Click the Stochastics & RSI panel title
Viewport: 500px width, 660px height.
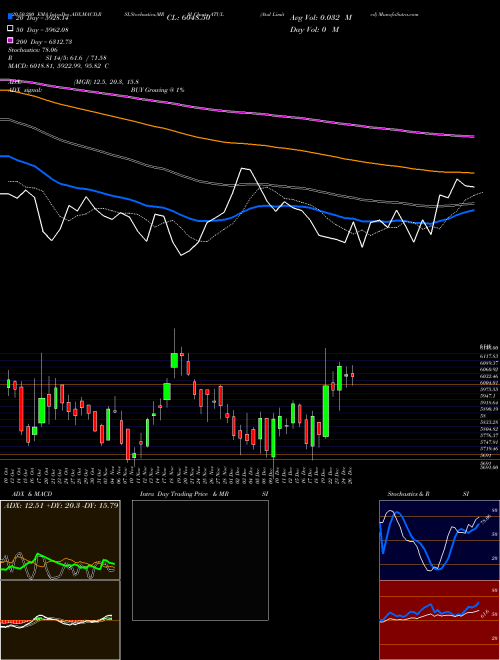(428, 494)
